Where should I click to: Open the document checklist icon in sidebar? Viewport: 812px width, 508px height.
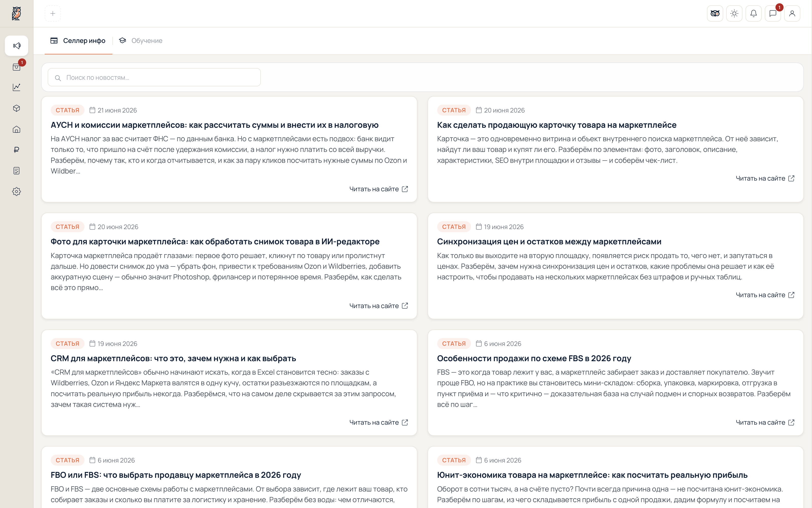(16, 171)
